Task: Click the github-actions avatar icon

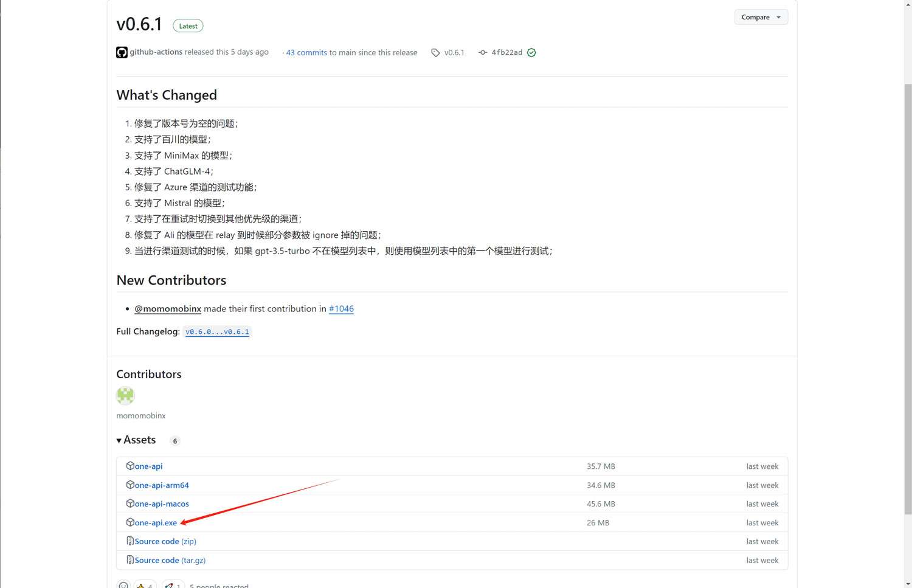Action: [x=122, y=52]
